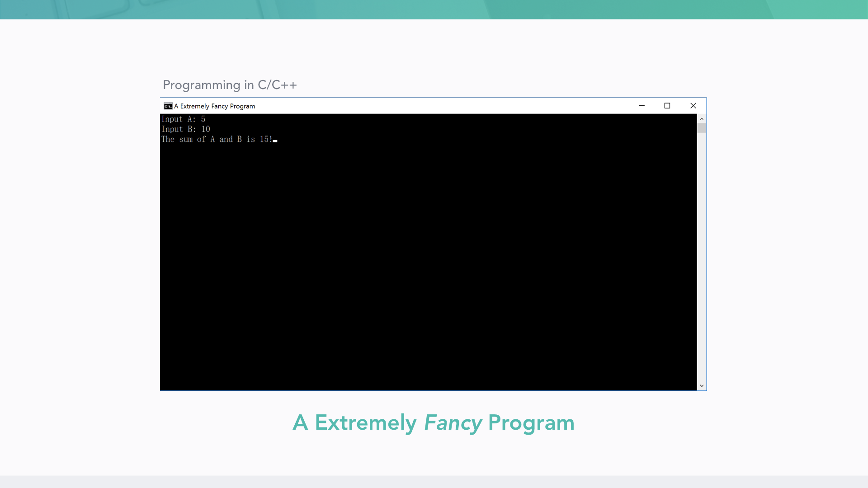This screenshot has height=488, width=868.
Task: Click the scrollbar up arrow
Action: tap(702, 119)
